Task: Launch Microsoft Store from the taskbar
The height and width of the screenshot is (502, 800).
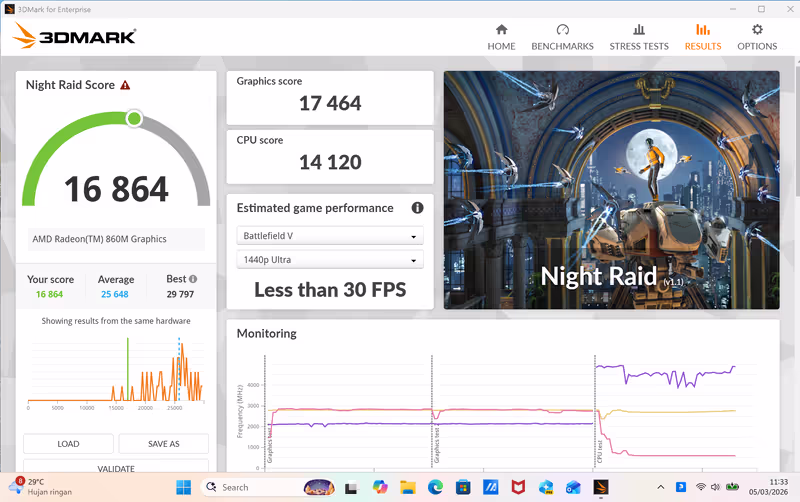Action: pyautogui.click(x=463, y=487)
